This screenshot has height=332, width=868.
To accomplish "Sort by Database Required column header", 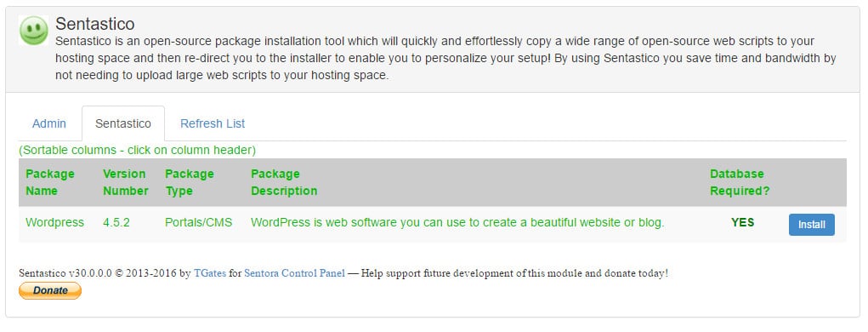I will 740,182.
